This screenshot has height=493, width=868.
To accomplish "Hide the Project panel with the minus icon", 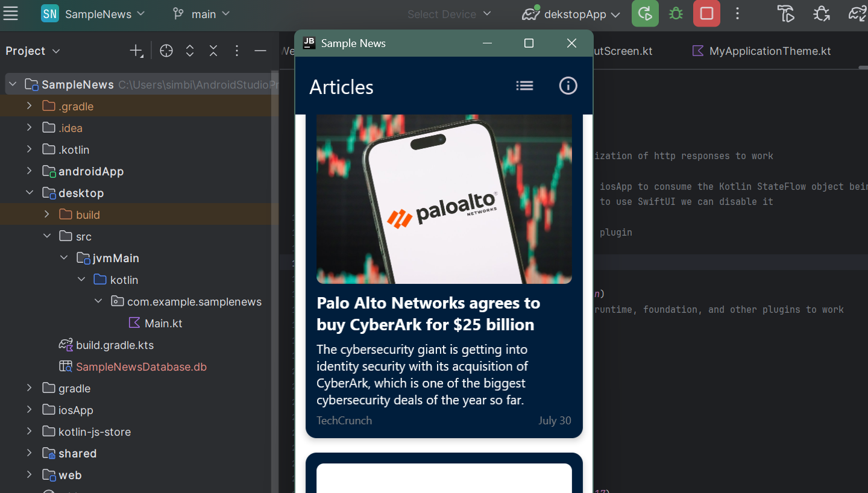I will [260, 51].
